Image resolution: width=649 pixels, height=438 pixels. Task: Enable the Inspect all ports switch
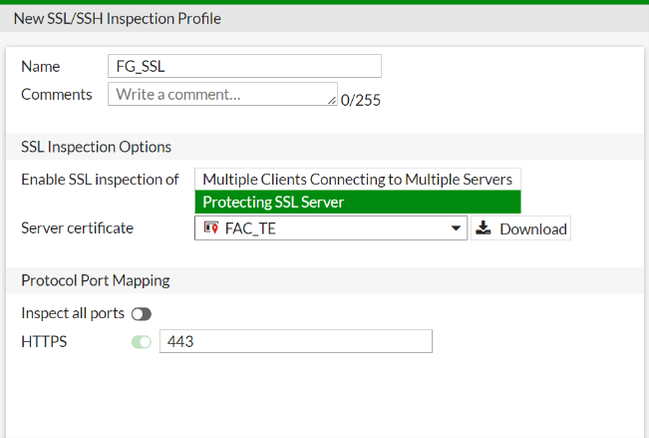141,314
